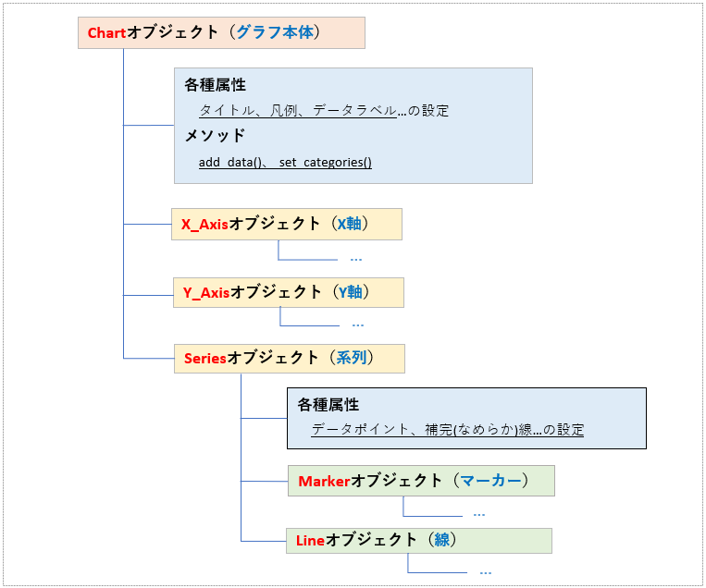The image size is (706, 588).
Task: Select the Y_Axis object box
Action: pos(288,292)
